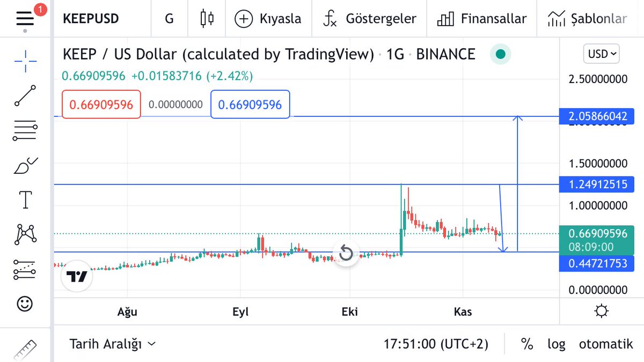Screen dimensions: 644x362
Task: Open Kıyasla compare symbols
Action: point(268,19)
